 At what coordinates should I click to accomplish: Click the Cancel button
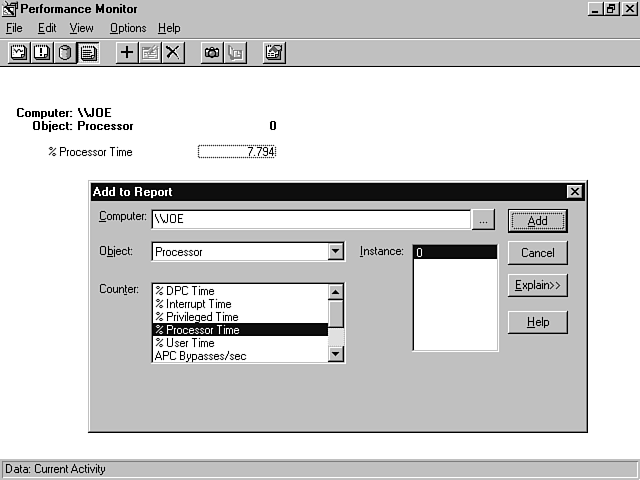538,253
